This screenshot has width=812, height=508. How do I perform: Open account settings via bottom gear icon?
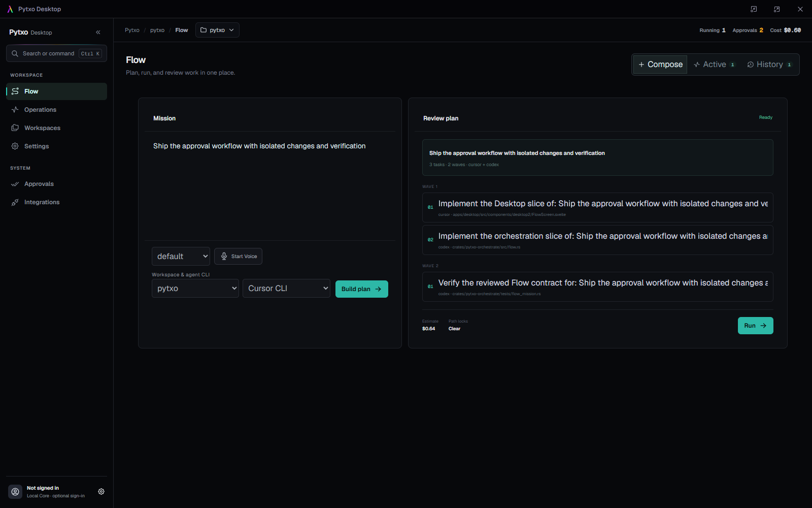[101, 492]
